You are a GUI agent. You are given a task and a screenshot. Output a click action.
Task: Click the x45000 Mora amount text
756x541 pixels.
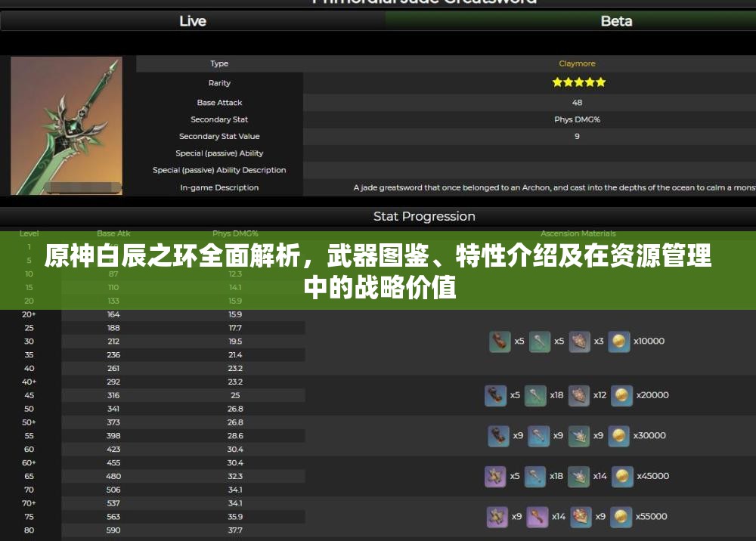coord(653,476)
